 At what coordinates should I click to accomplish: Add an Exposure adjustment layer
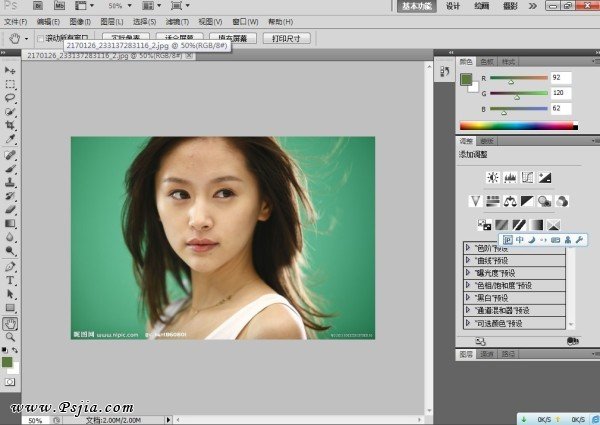tap(545, 177)
